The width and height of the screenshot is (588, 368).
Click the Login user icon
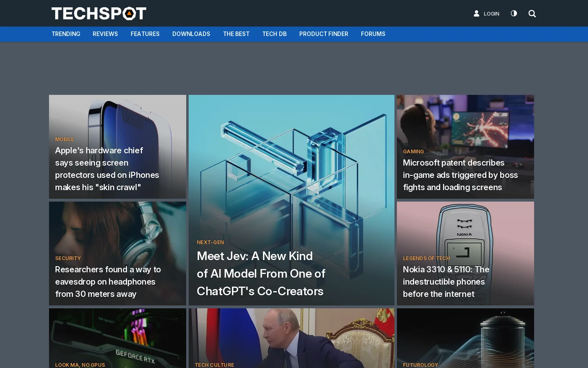point(476,13)
